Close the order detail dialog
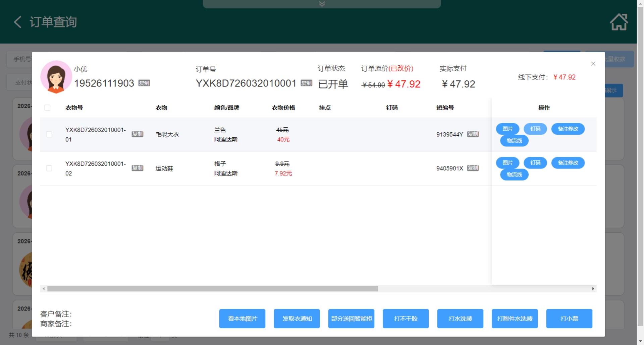Viewport: 644px width, 345px height. click(593, 64)
